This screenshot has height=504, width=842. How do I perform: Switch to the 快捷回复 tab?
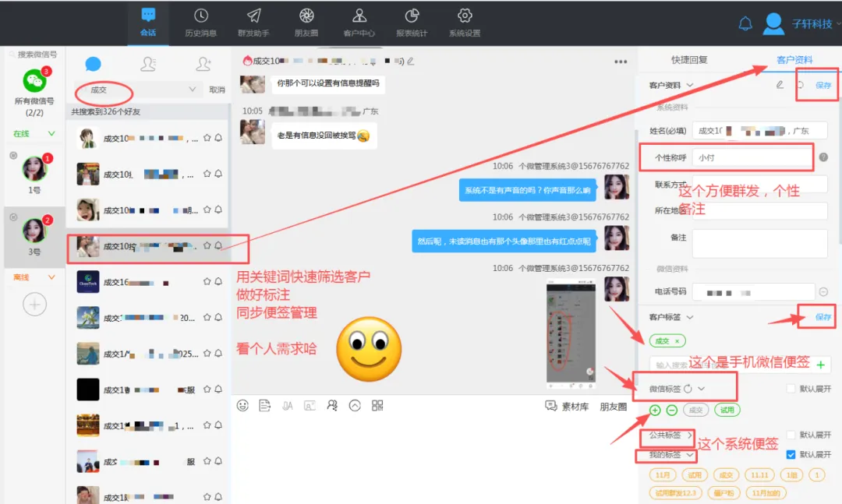[689, 59]
